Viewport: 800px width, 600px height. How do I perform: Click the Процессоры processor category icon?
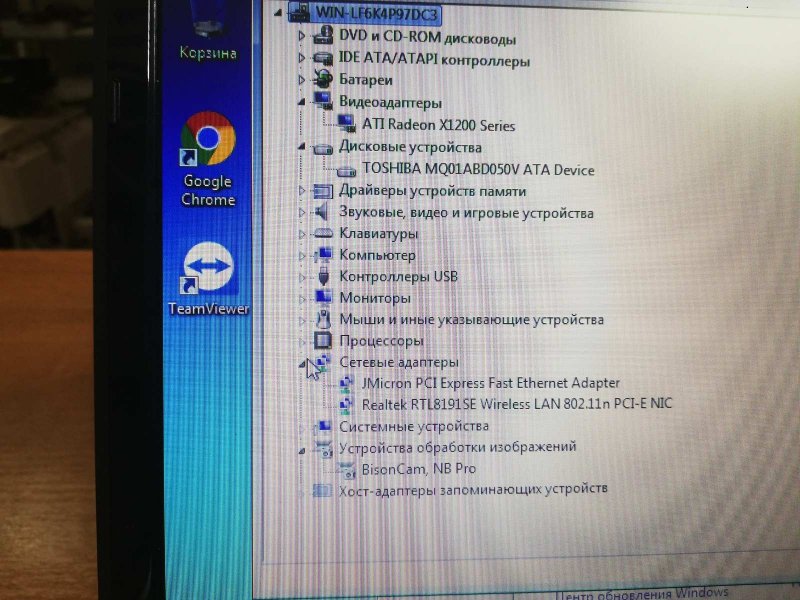(x=323, y=340)
